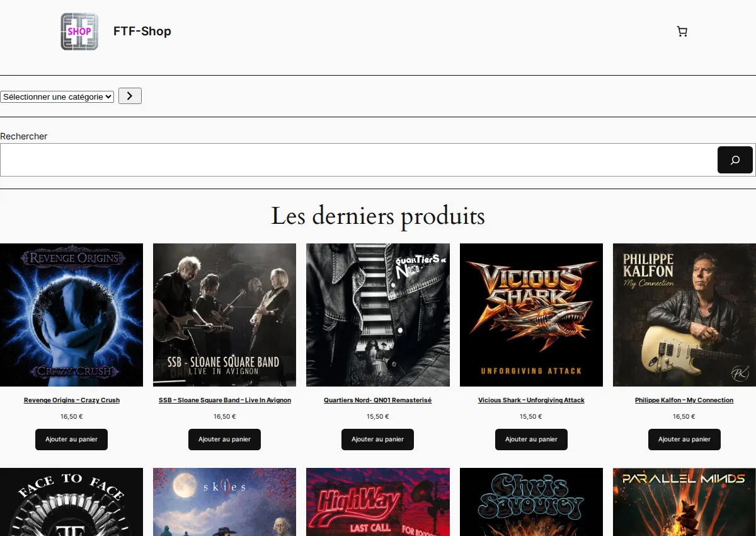The width and height of the screenshot is (756, 536).
Task: Click the FTF-Shop logo image
Action: 79,32
